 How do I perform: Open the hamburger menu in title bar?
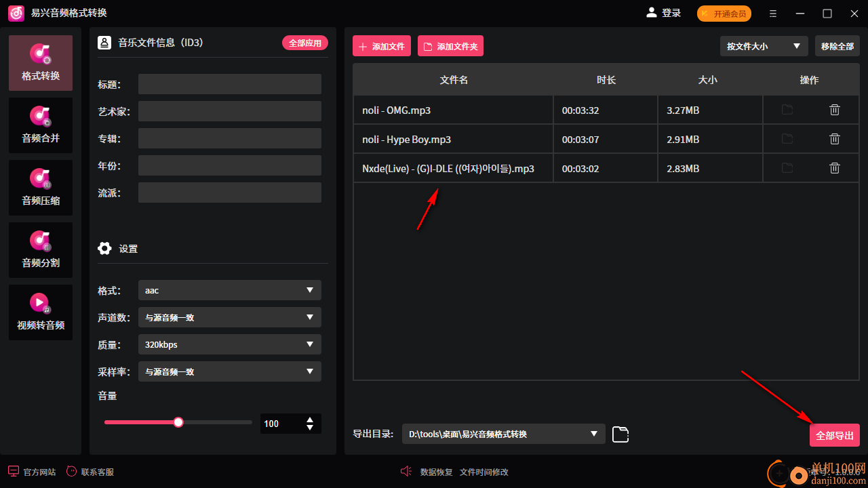[x=773, y=14]
